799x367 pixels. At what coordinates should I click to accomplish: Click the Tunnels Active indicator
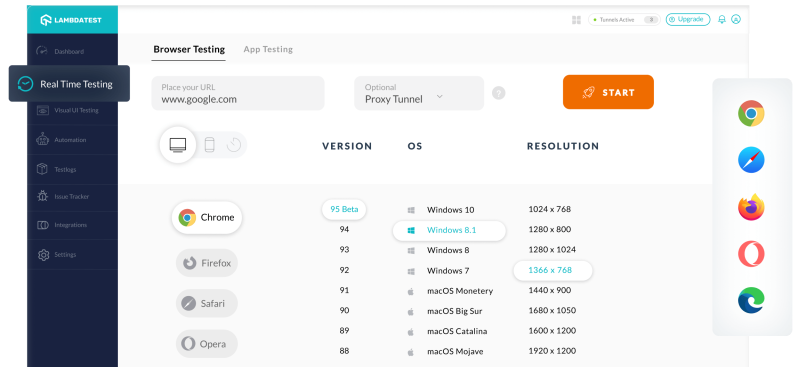[x=624, y=20]
